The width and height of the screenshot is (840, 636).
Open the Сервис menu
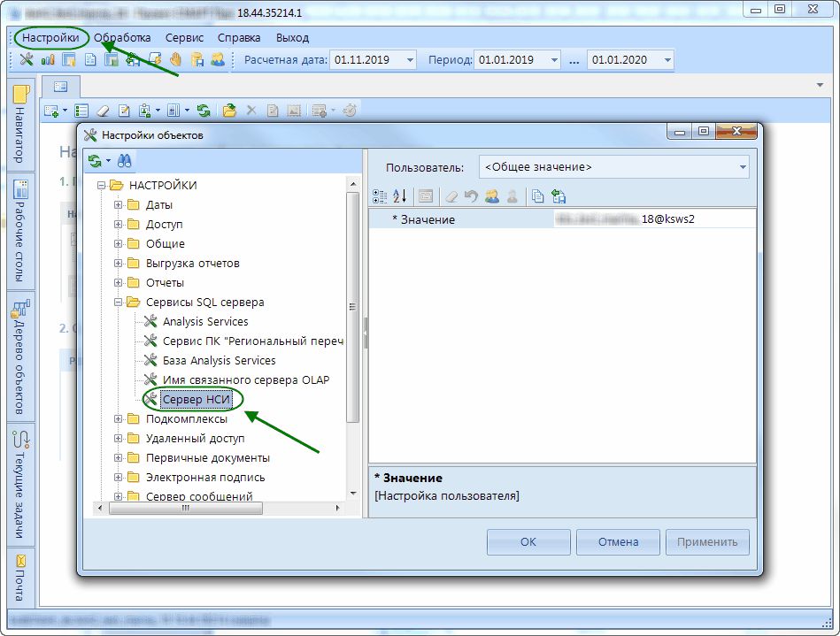(x=184, y=37)
